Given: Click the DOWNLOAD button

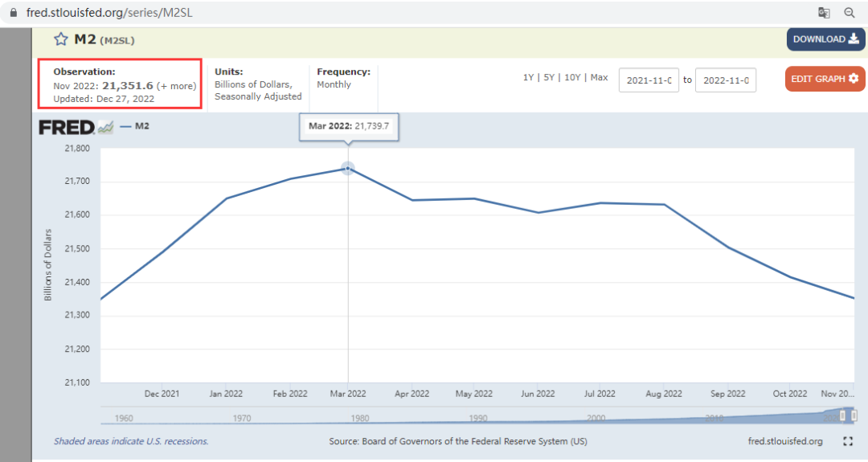Looking at the screenshot, I should coord(825,39).
